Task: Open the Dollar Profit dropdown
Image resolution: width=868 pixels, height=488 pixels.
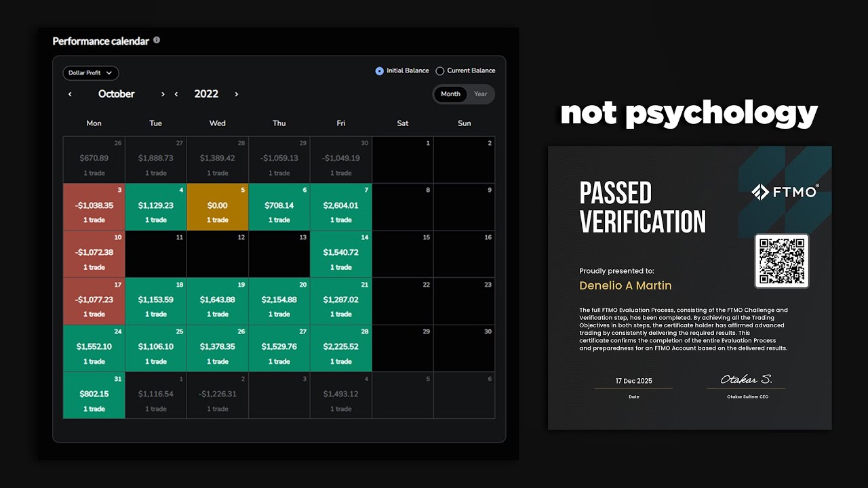Action: (91, 73)
